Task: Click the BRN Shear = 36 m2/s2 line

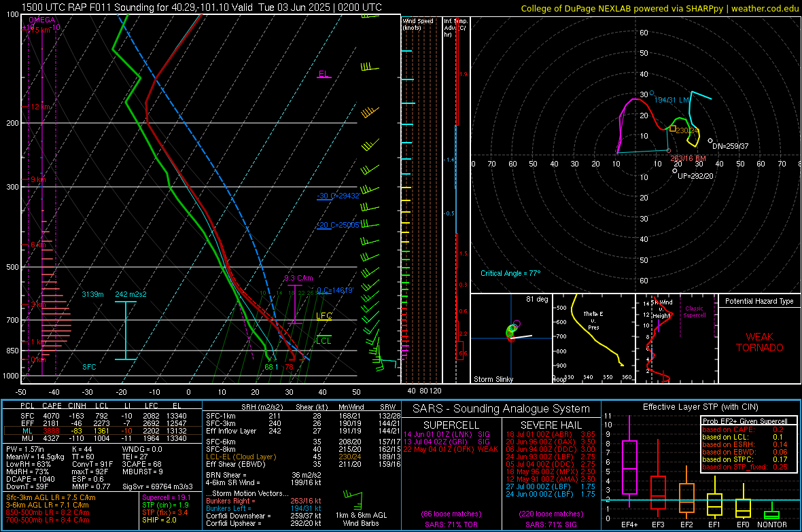Action: pos(264,475)
